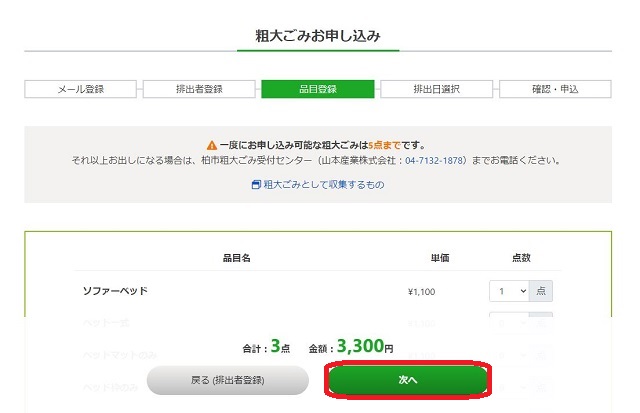This screenshot has width=640, height=413.
Task: Go to the 確認・申込 step
Action: pyautogui.click(x=555, y=89)
